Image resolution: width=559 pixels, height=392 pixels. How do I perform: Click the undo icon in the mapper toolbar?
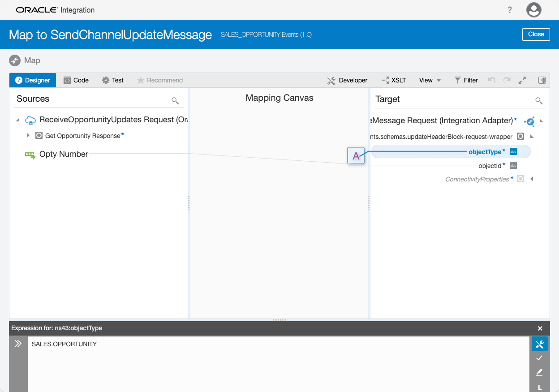tap(491, 80)
